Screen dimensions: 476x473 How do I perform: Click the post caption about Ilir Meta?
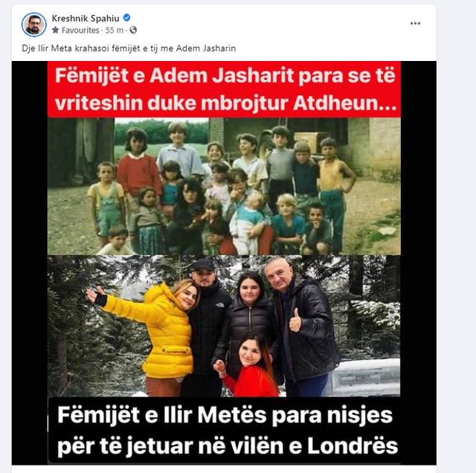point(129,48)
